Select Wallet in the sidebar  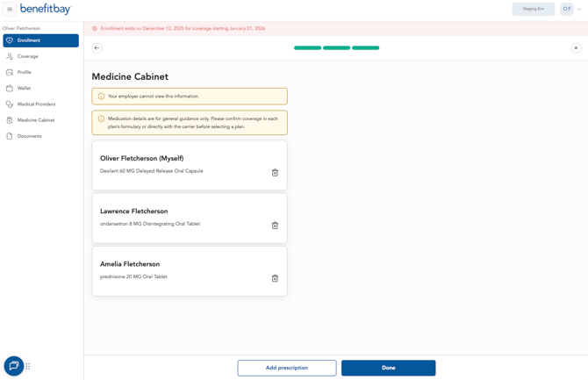pyautogui.click(x=25, y=89)
